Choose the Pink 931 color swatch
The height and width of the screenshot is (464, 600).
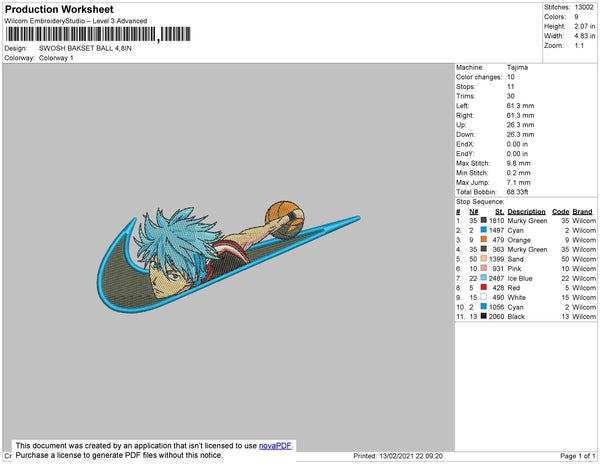[484, 268]
